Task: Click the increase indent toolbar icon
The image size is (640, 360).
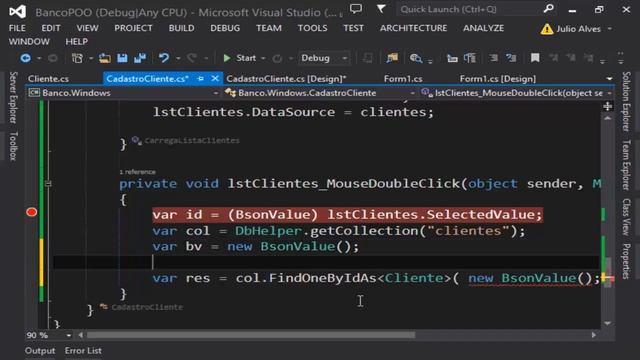Action: click(470, 58)
